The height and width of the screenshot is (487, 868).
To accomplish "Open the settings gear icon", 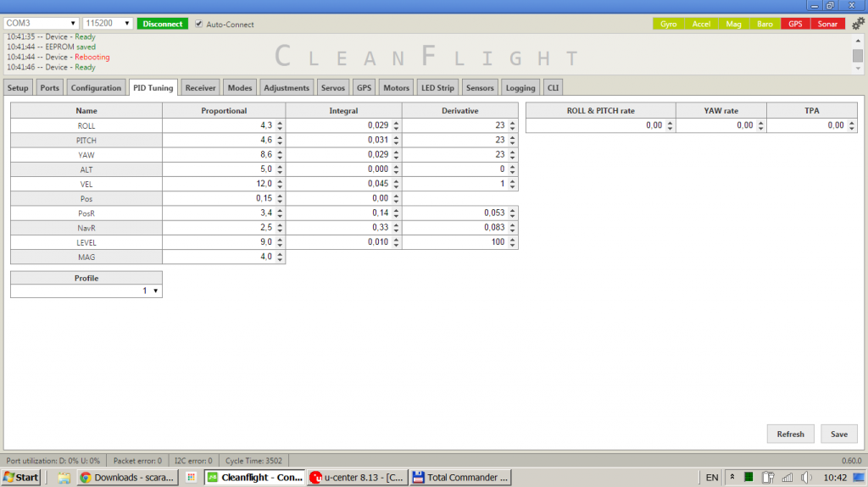I will (x=858, y=24).
